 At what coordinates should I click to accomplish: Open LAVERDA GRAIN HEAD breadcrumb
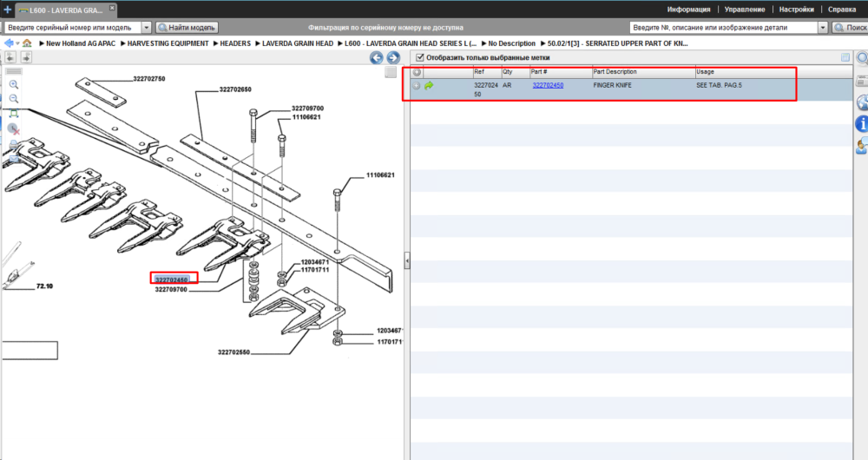[x=298, y=43]
